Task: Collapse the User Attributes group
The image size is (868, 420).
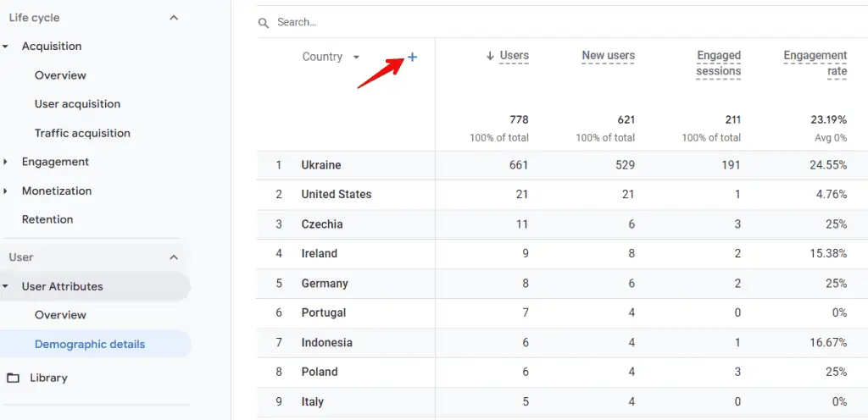Action: 6,286
